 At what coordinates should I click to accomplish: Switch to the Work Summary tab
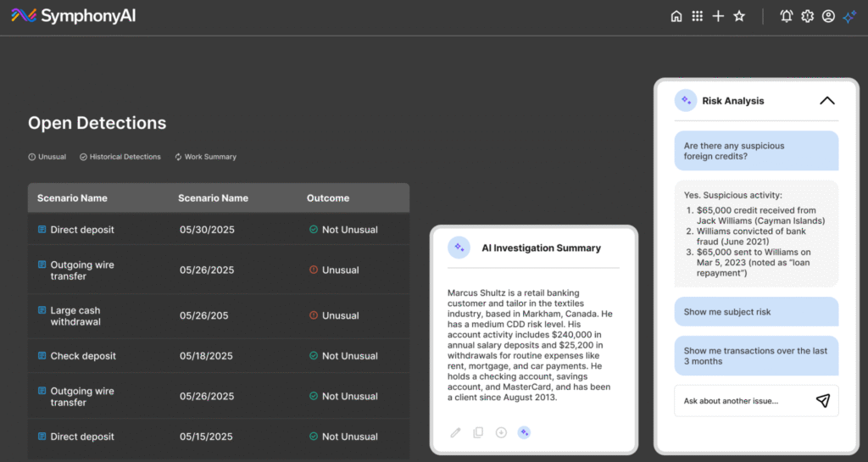(x=205, y=157)
